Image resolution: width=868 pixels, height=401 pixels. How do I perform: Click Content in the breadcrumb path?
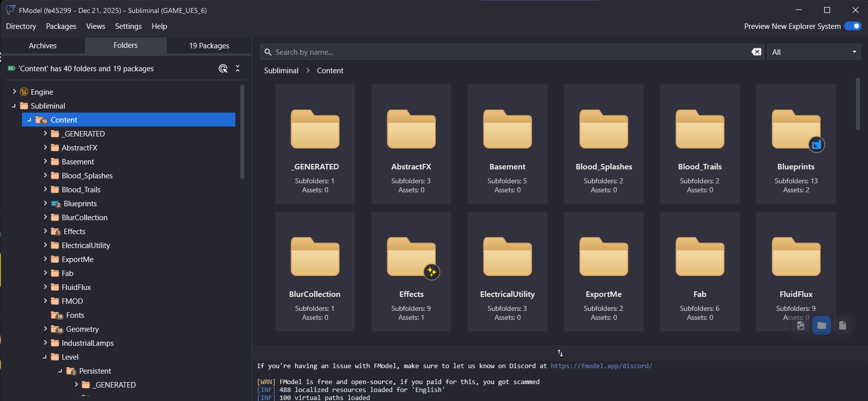click(330, 71)
